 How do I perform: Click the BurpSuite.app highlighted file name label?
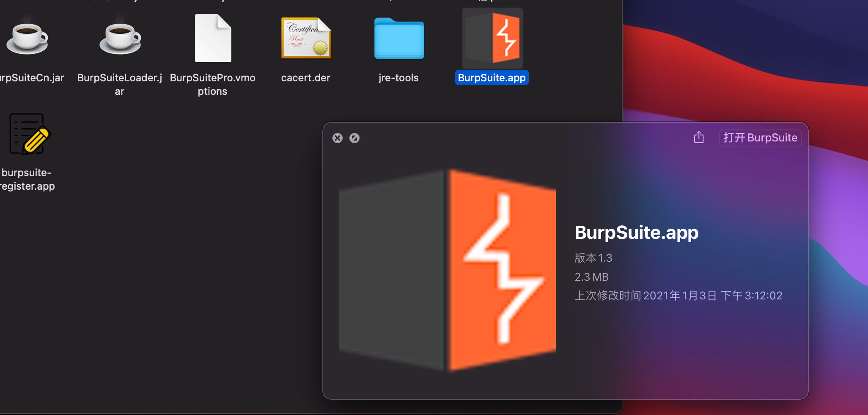(x=492, y=78)
